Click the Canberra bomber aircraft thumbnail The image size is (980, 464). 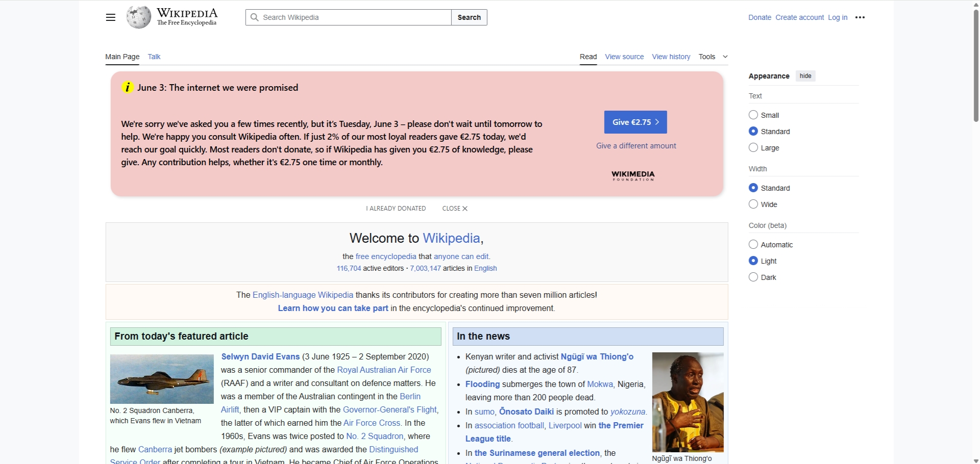[162, 379]
